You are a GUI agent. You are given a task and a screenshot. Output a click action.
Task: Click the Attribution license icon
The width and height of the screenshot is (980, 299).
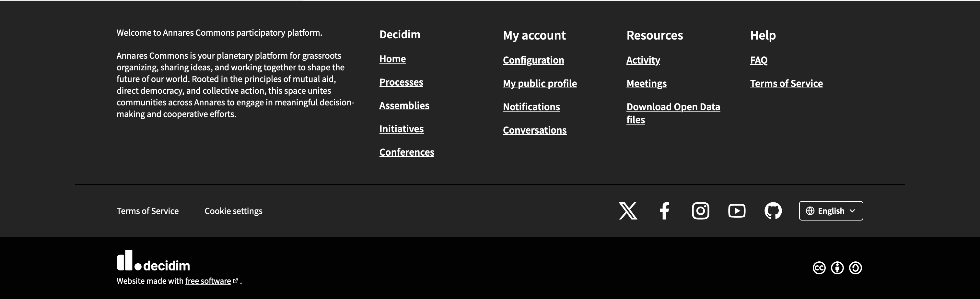[x=837, y=268]
